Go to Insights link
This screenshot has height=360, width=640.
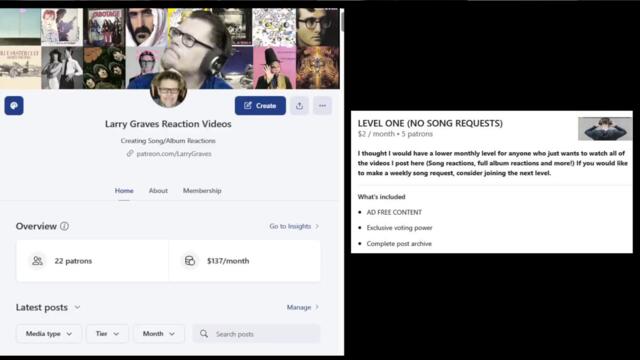tap(294, 226)
